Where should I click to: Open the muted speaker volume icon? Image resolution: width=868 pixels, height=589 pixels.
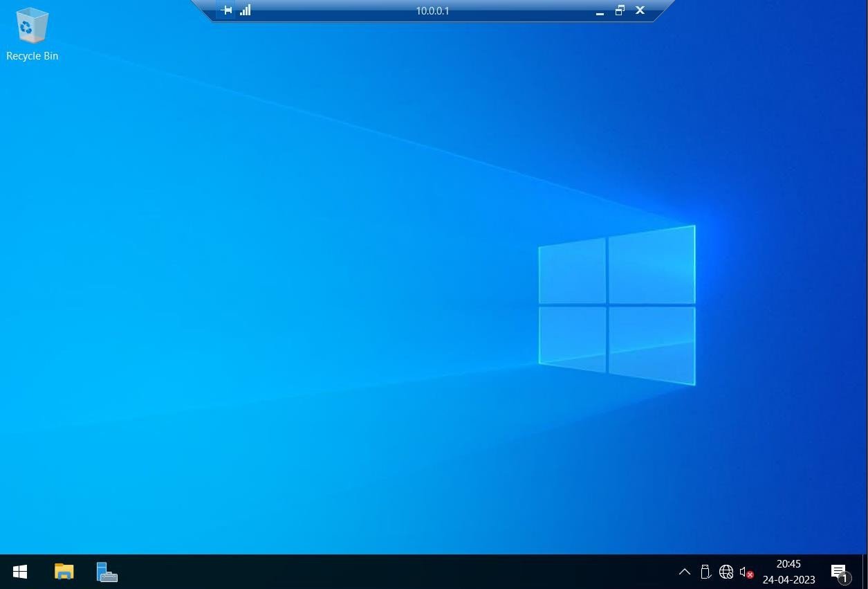[x=746, y=572]
